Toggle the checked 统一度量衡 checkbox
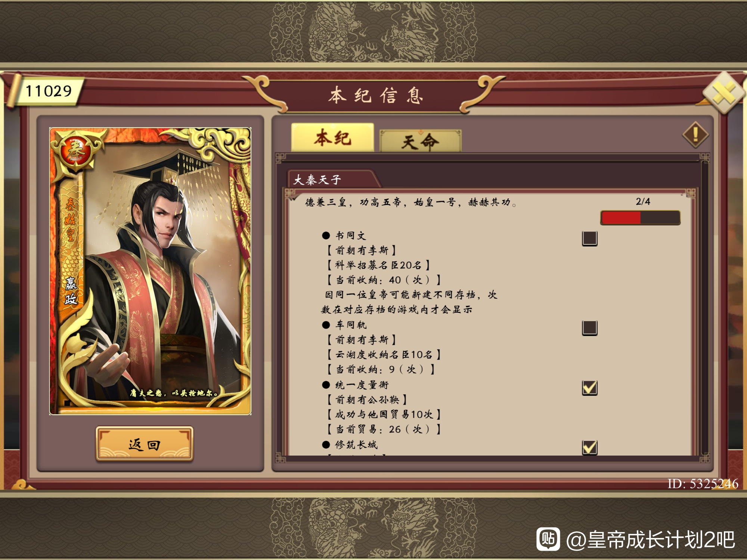This screenshot has width=747, height=560. pos(590,388)
